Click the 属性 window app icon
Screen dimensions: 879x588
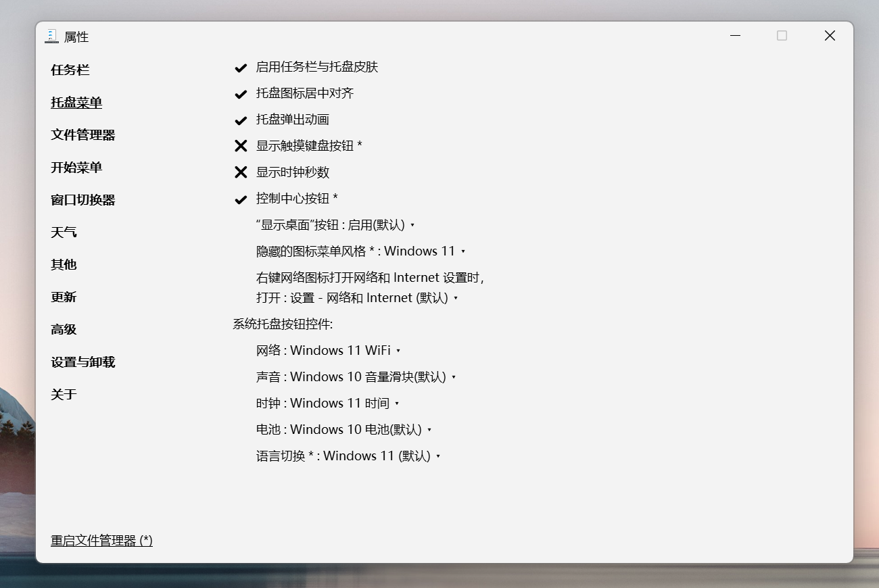(x=51, y=36)
